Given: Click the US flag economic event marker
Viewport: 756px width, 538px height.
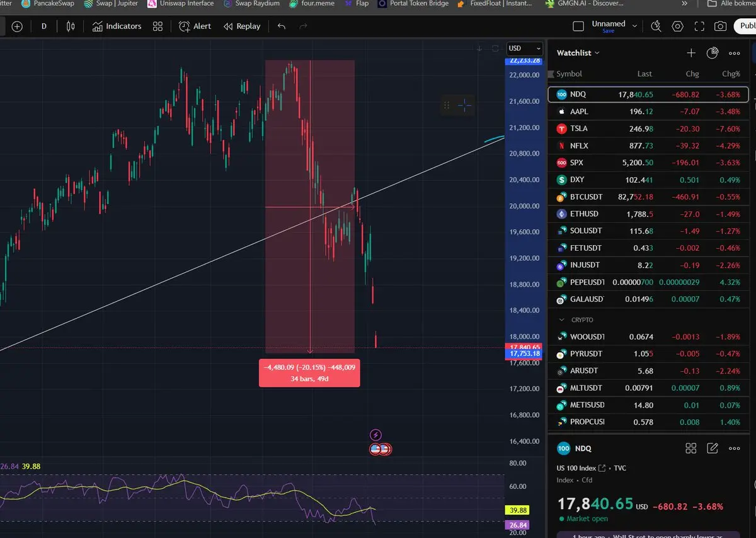Looking at the screenshot, I should click(375, 449).
